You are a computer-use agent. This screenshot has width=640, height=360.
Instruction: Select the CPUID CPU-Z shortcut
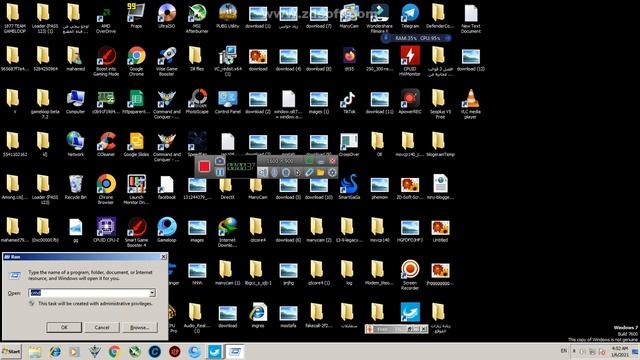pos(106,230)
